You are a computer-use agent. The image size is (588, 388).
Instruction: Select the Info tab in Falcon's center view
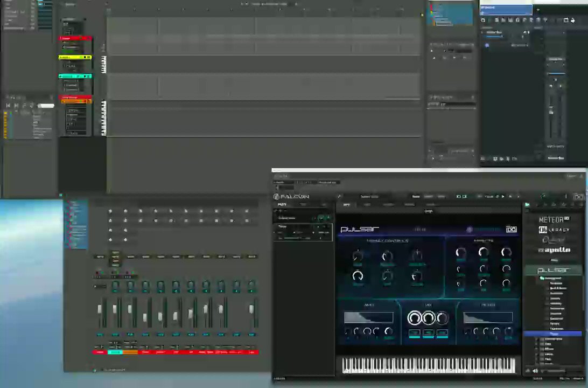coord(347,204)
